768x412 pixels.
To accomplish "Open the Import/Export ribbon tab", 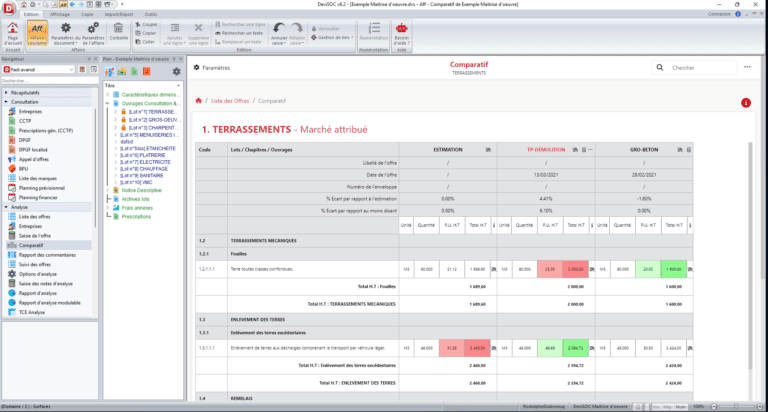I will tap(118, 15).
